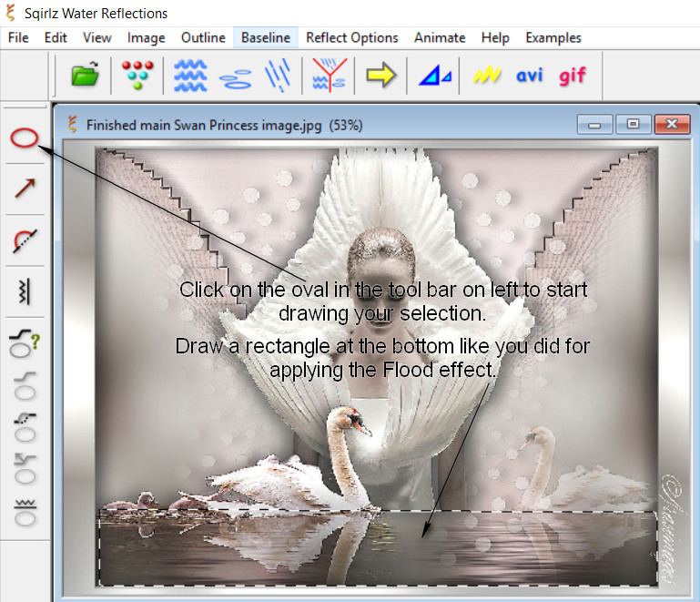Maximize the Swan Princess image window
This screenshot has width=700, height=602.
pyautogui.click(x=633, y=125)
